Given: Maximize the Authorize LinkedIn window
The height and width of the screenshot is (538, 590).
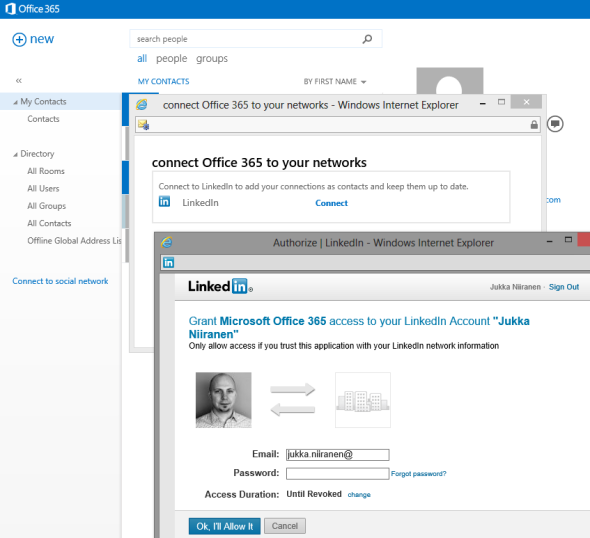Looking at the screenshot, I should [x=568, y=240].
